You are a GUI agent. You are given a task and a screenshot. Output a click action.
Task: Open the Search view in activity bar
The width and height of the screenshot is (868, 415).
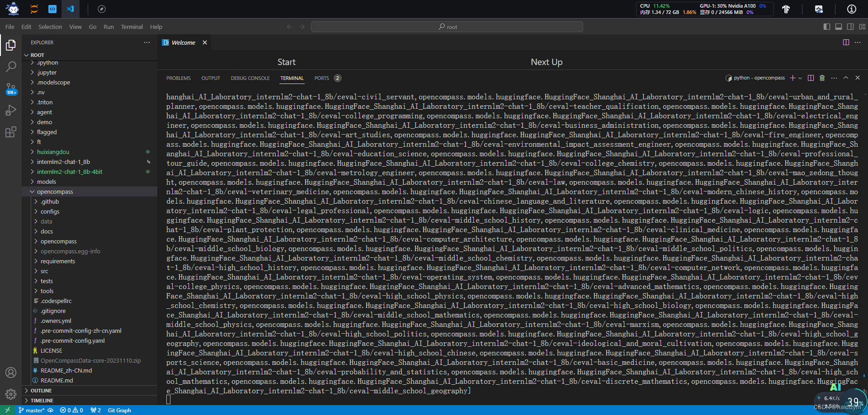tap(11, 66)
